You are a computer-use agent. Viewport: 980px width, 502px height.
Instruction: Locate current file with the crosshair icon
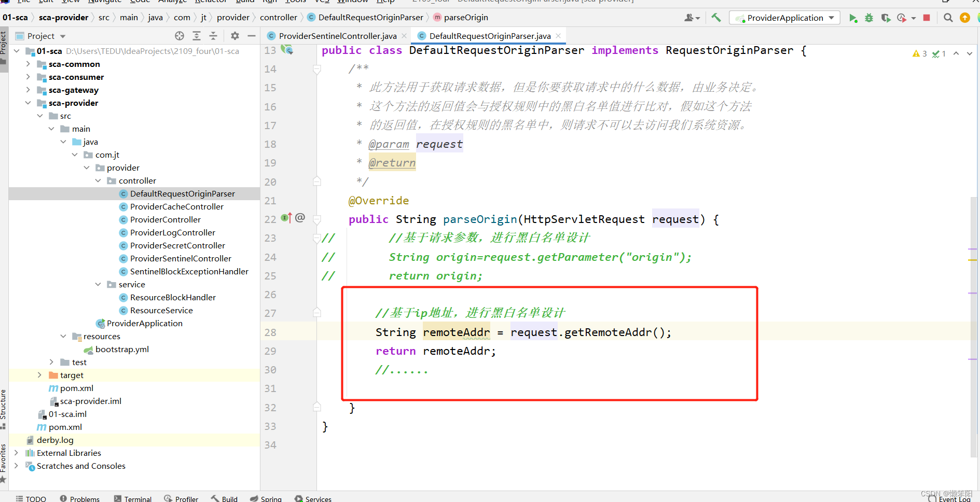[179, 35]
